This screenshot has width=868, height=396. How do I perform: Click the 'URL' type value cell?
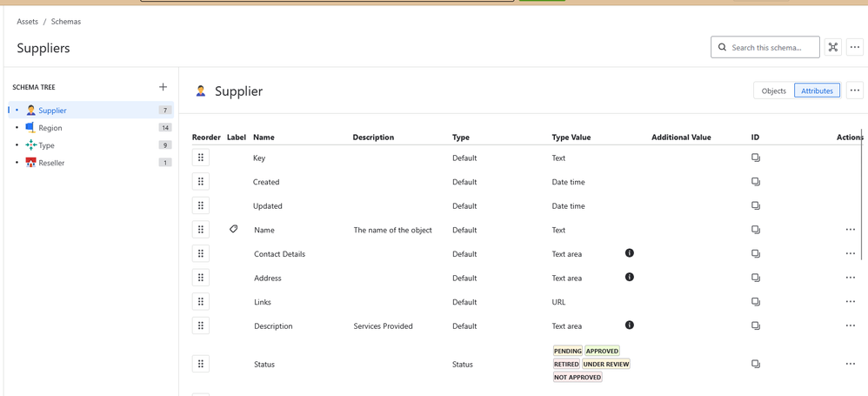[x=558, y=302]
